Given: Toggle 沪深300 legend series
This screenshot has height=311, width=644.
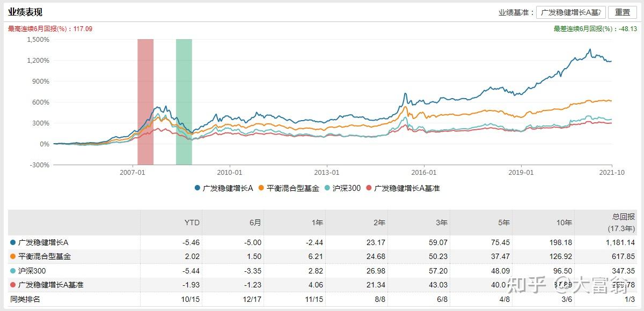Looking at the screenshot, I should point(342,188).
